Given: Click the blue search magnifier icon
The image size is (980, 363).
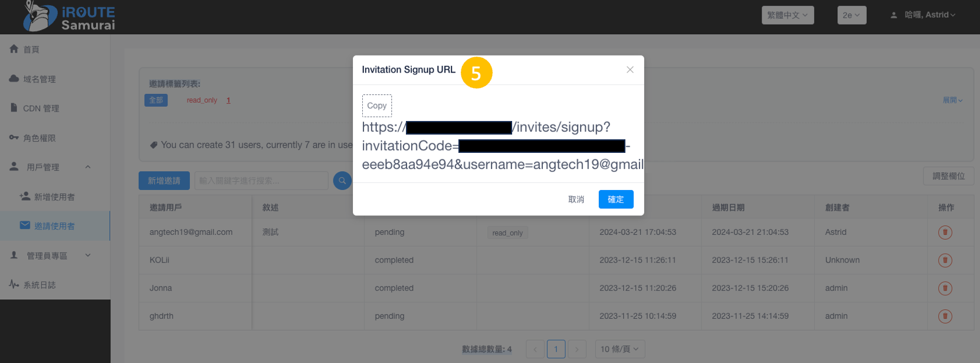Looking at the screenshot, I should click(x=342, y=181).
